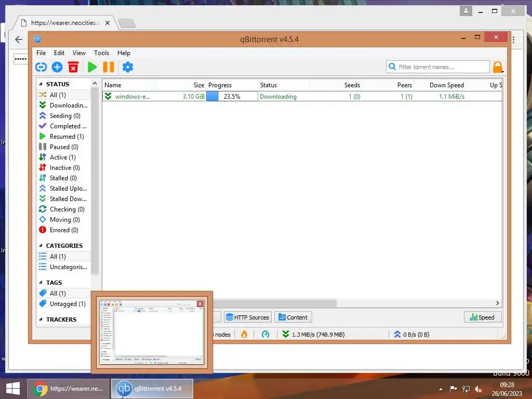Click the 0 B/s upload rate indicator
Viewport: 532px width, 399px height.
point(411,335)
